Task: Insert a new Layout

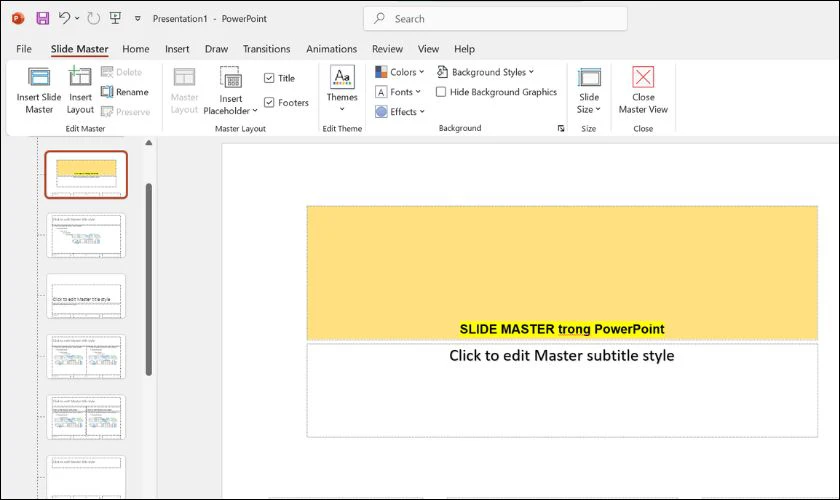Action: pyautogui.click(x=80, y=91)
